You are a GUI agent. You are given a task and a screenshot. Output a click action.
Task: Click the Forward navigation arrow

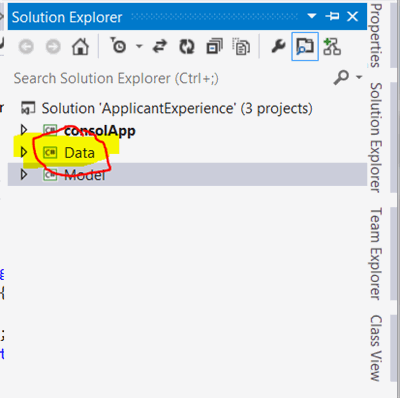coord(53,47)
